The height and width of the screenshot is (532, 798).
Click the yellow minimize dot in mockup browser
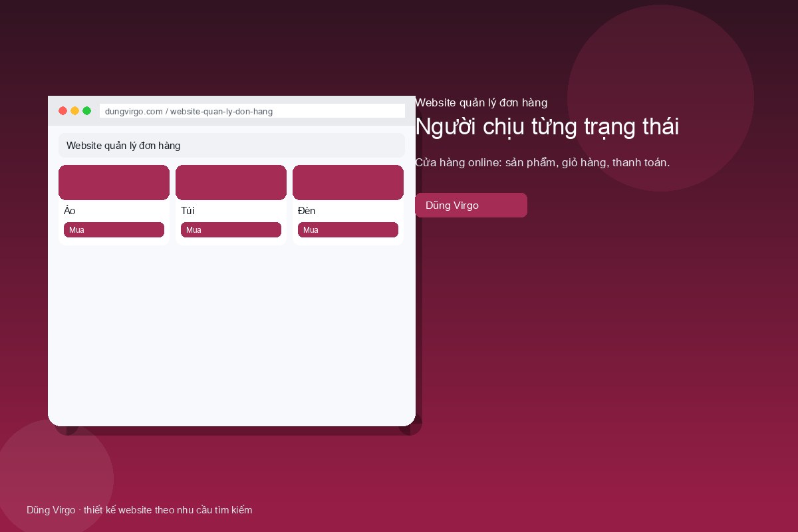click(74, 111)
